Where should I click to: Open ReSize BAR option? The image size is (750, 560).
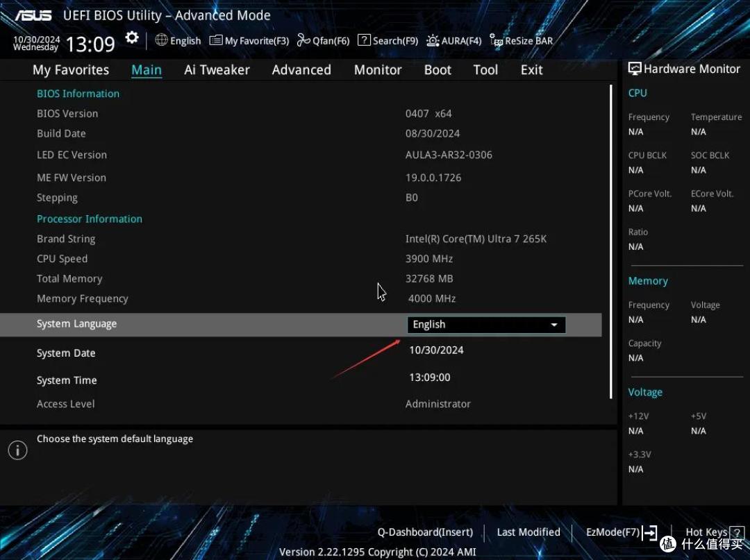tap(522, 41)
